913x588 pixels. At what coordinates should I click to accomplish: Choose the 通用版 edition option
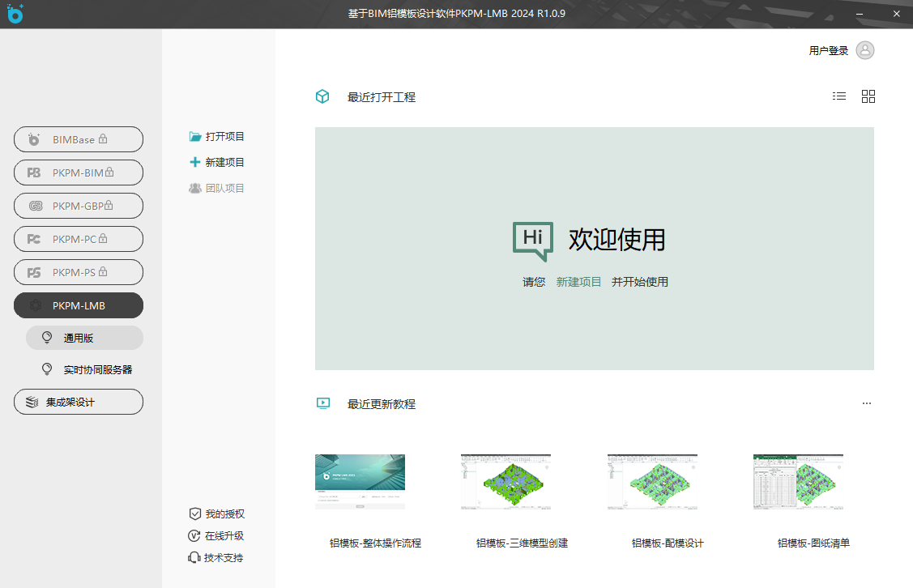tap(84, 338)
